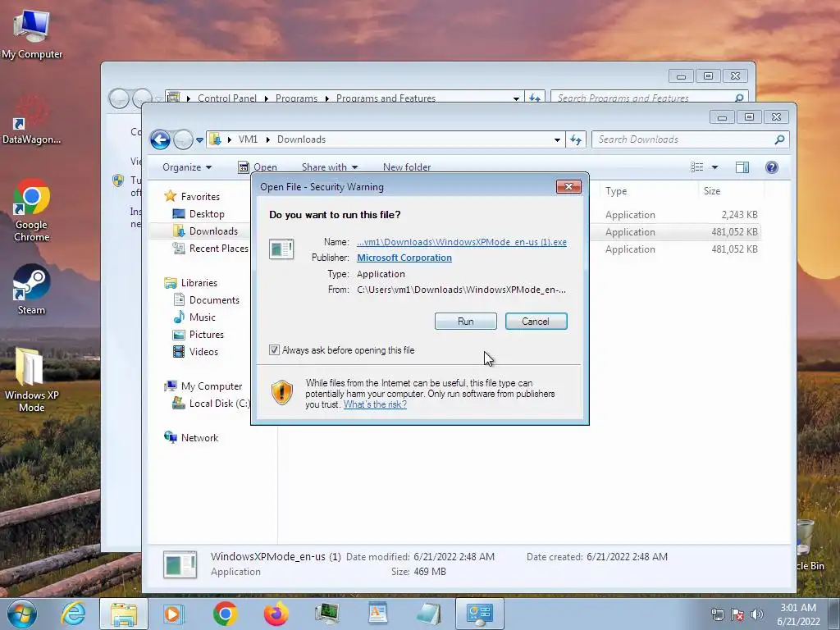The width and height of the screenshot is (840, 630).
Task: Open the monitor app taskbar icon
Action: tap(326, 614)
